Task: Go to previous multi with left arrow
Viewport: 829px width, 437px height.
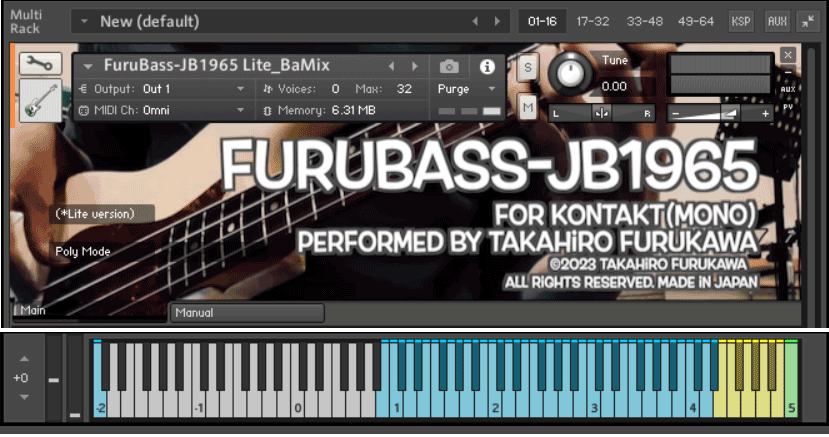Action: pos(475,21)
